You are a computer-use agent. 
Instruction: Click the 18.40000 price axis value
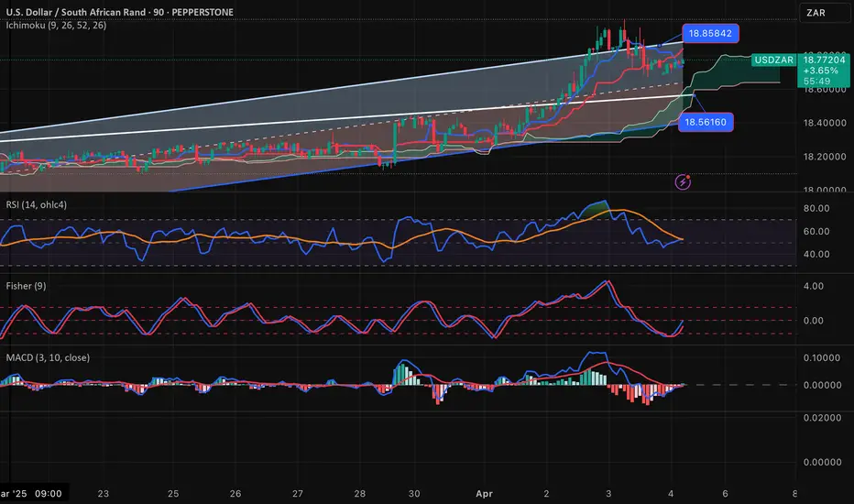(825, 123)
